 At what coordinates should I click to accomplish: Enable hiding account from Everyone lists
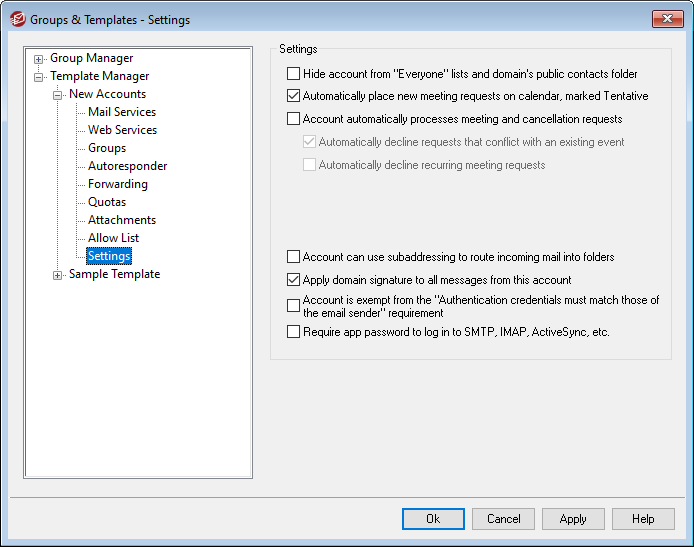point(293,74)
